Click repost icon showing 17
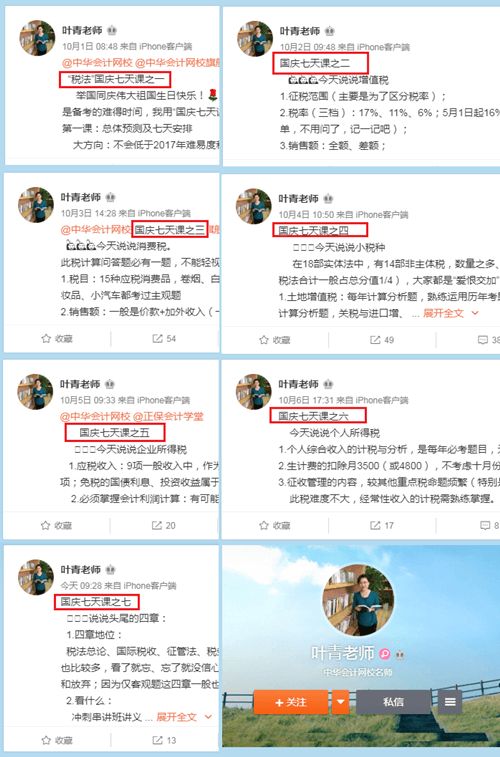500x757 pixels. [375, 525]
